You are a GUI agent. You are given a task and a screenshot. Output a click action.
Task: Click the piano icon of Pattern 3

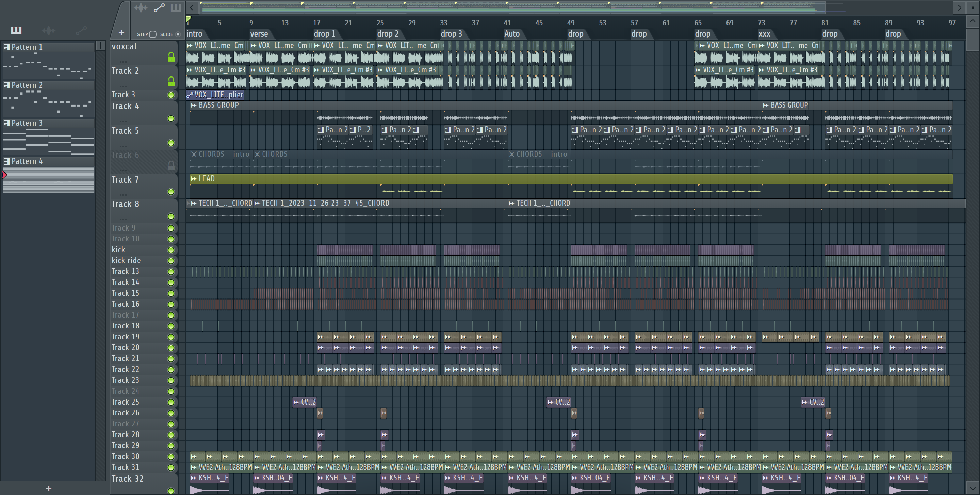tap(6, 123)
